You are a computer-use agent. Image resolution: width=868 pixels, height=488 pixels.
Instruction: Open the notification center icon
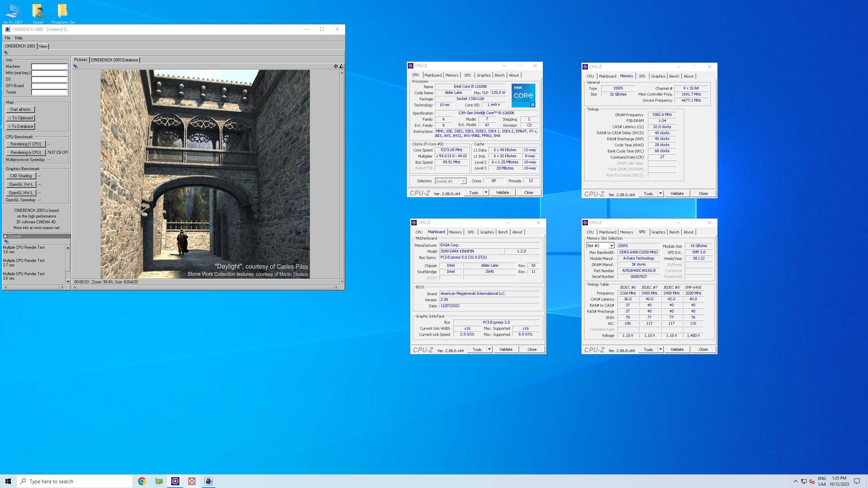pyautogui.click(x=857, y=481)
